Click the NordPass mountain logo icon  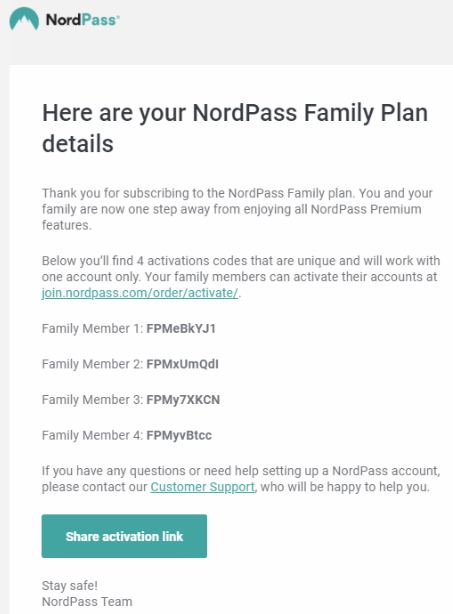click(24, 19)
